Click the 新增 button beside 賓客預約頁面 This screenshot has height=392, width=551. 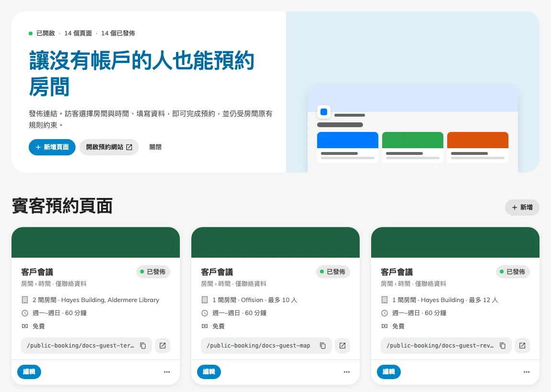(522, 207)
